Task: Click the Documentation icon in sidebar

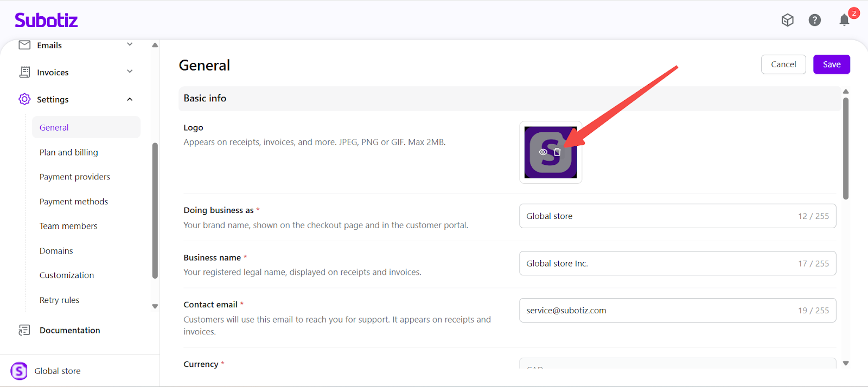Action: pos(24,330)
